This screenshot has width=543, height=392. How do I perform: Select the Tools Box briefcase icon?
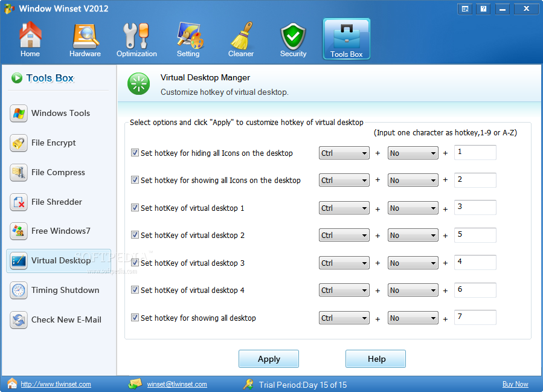click(x=346, y=36)
